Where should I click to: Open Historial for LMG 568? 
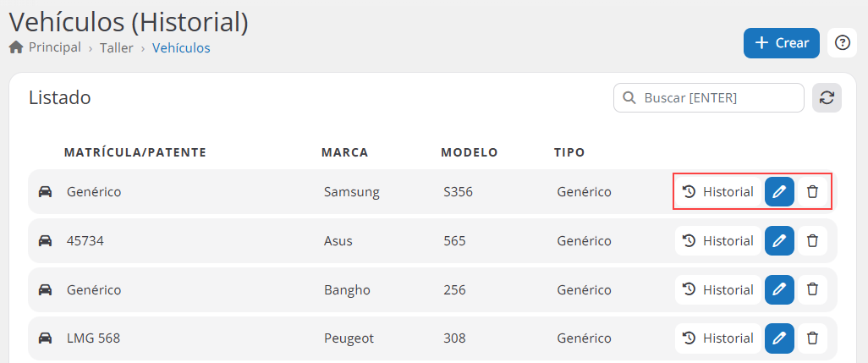click(x=718, y=338)
